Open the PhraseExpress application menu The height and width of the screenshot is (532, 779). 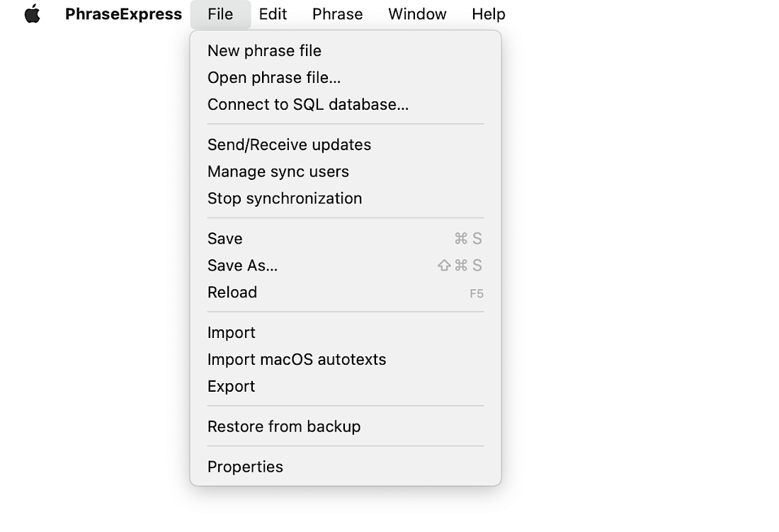coord(123,14)
